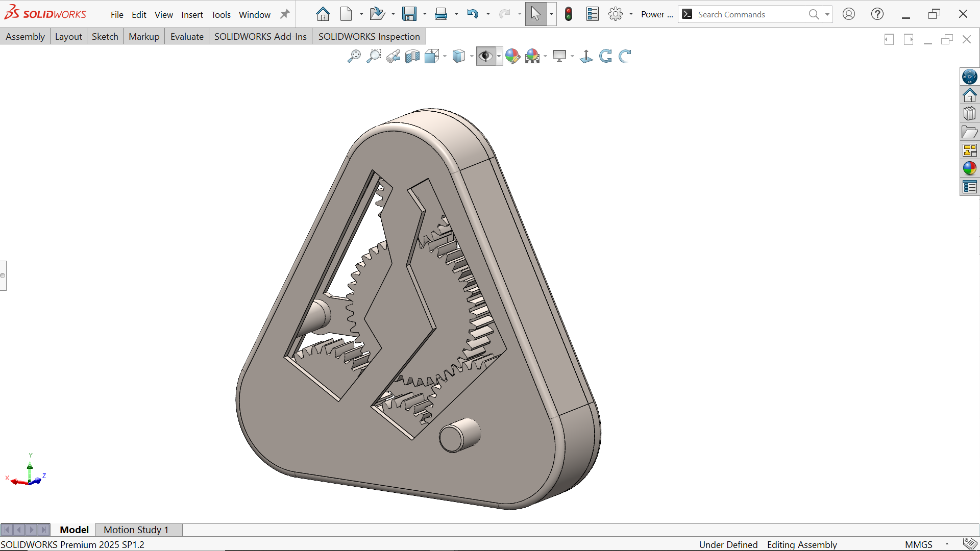Click the rotate view arrow icon
The width and height of the screenshot is (980, 551).
click(606, 56)
